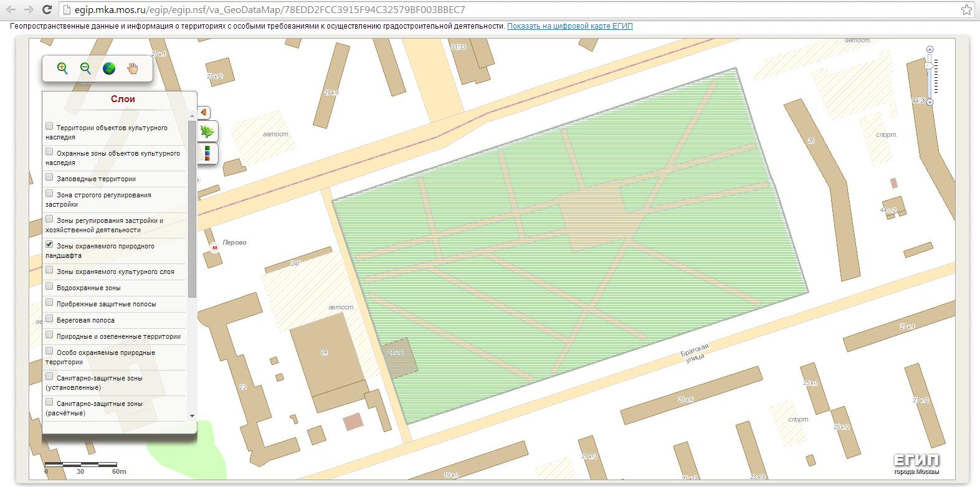Click layers list scrollbar up arrow
Viewport: 980px width, 487px height.
pos(192,116)
